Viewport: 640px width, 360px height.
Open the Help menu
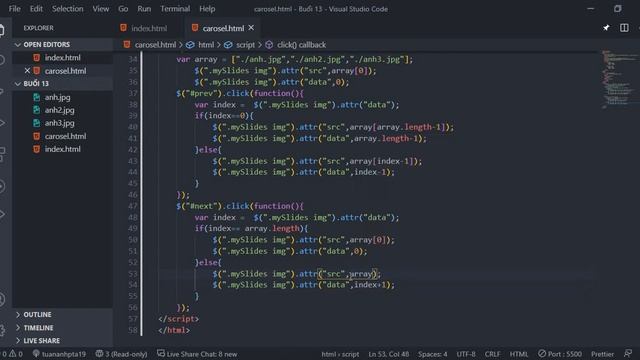point(207,9)
